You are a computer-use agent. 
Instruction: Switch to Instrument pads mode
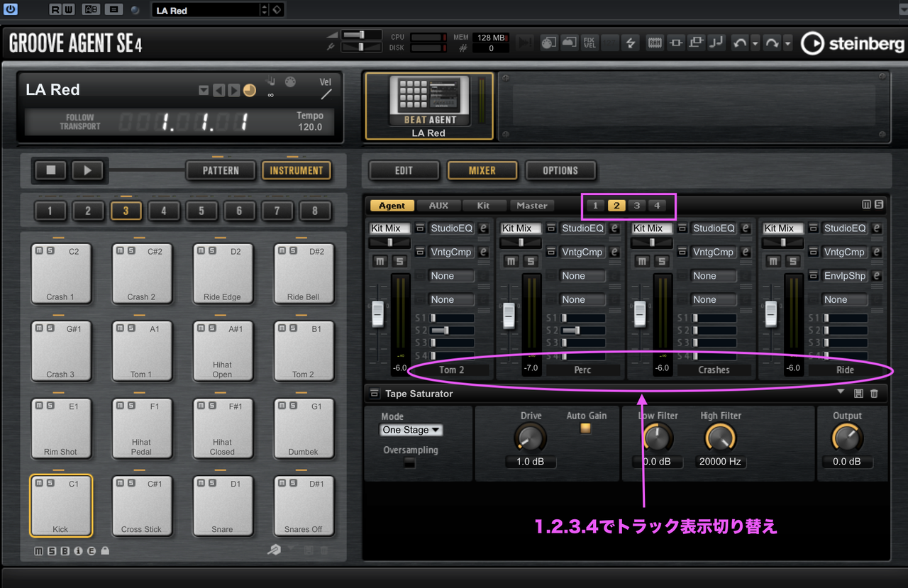296,170
